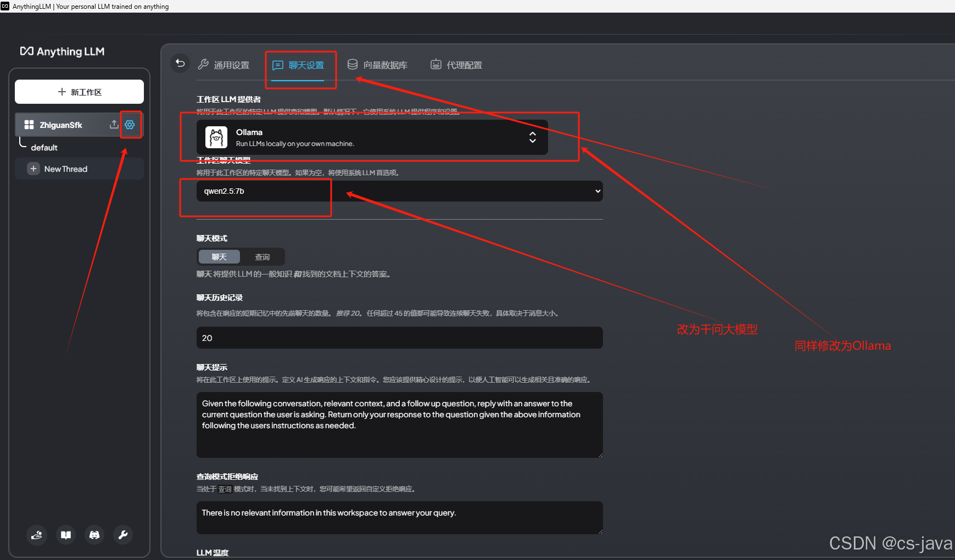Click the upload icon beside ZhiguanSfk
The height and width of the screenshot is (560, 955).
point(114,125)
